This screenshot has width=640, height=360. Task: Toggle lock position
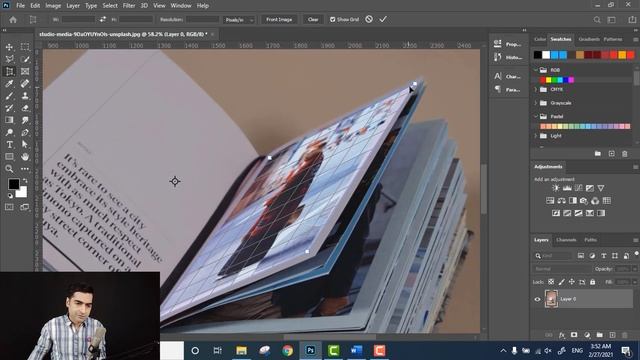[572, 282]
